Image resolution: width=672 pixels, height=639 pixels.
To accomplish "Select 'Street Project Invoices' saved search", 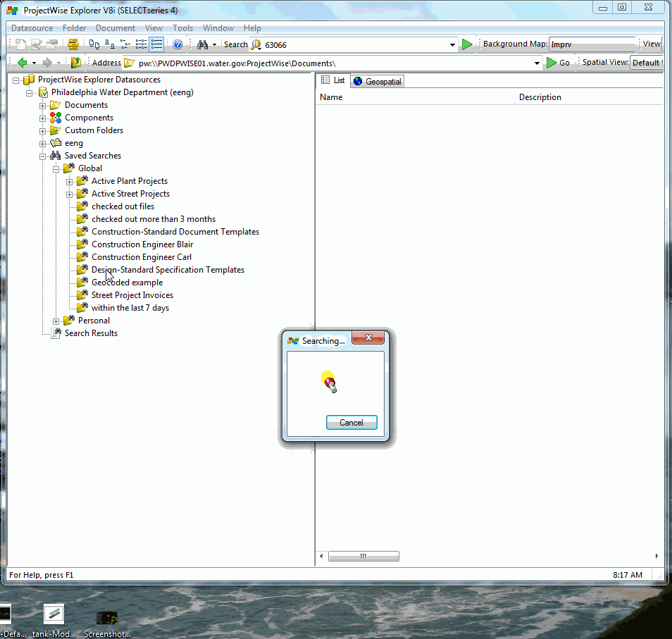I will [x=132, y=295].
